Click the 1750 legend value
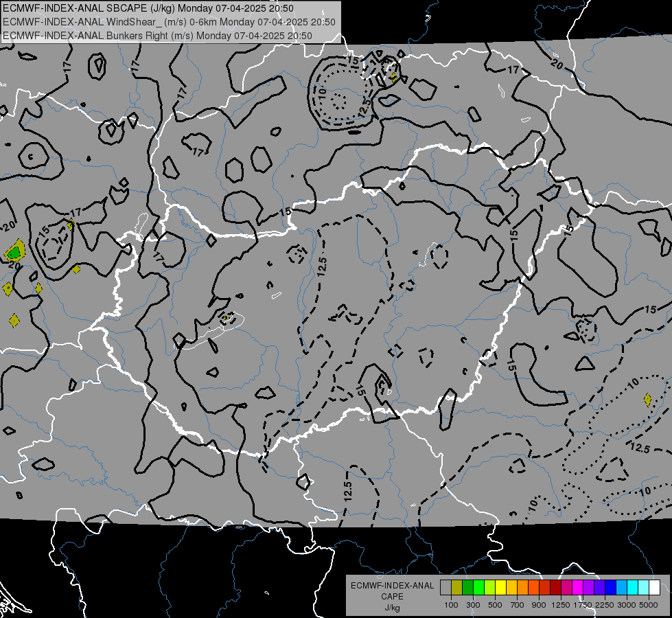Screen dimensions: 672x618 pyautogui.click(x=583, y=605)
